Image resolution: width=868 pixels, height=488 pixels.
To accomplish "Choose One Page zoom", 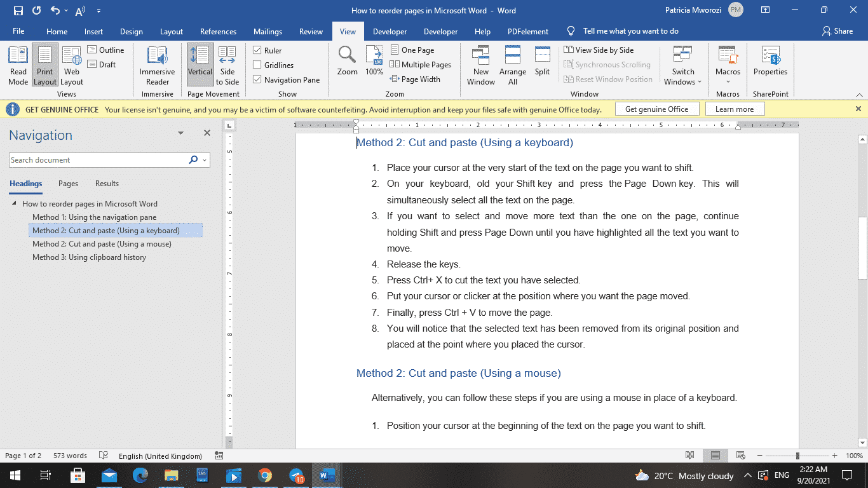I will tap(411, 50).
